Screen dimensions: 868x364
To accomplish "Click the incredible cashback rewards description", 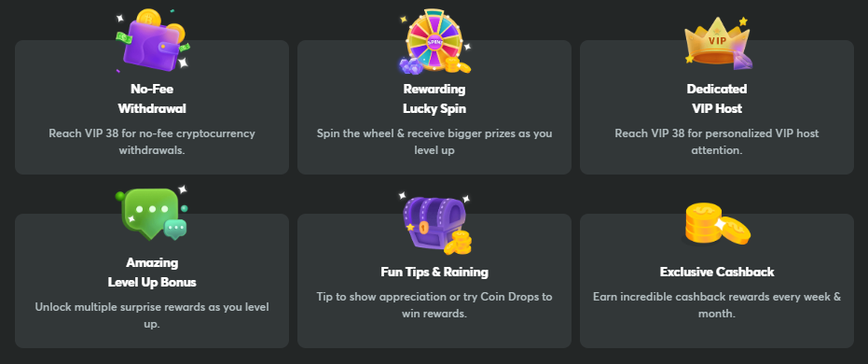I will point(717,304).
